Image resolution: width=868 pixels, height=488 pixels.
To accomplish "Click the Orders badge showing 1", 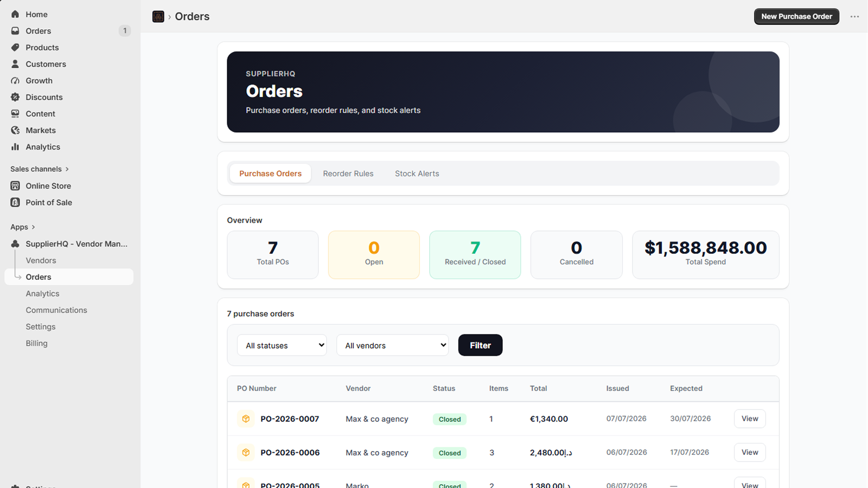I will click(125, 31).
